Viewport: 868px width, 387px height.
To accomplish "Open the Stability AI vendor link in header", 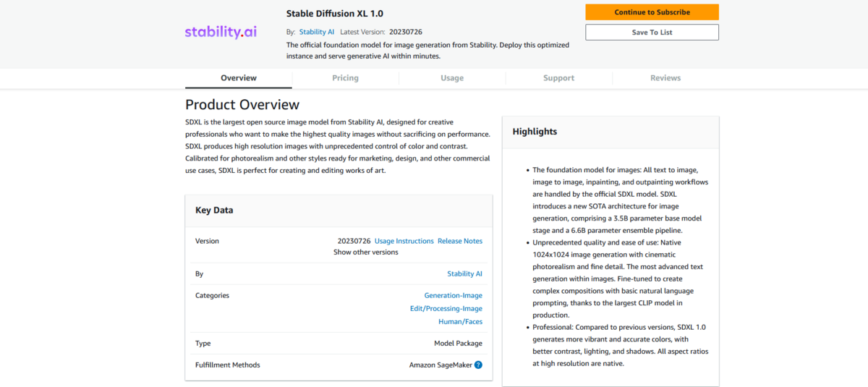I will point(317,32).
